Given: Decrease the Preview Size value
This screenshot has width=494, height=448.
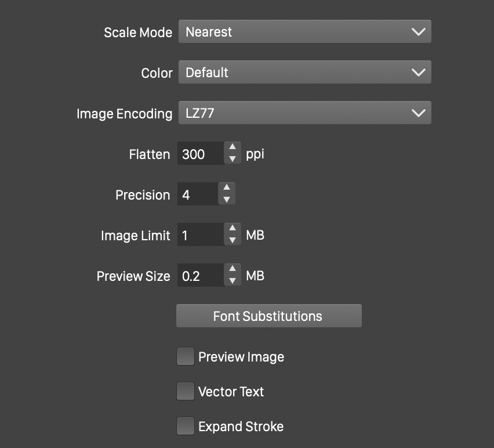Looking at the screenshot, I should point(232,281).
